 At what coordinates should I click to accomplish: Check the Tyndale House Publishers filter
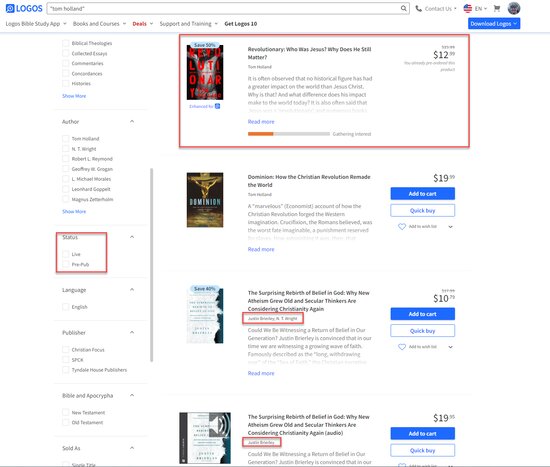click(65, 370)
